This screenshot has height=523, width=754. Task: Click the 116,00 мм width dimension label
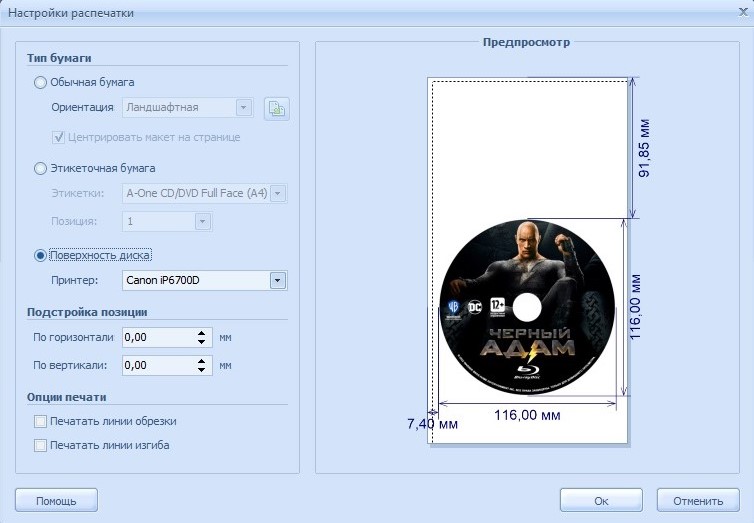coord(527,415)
